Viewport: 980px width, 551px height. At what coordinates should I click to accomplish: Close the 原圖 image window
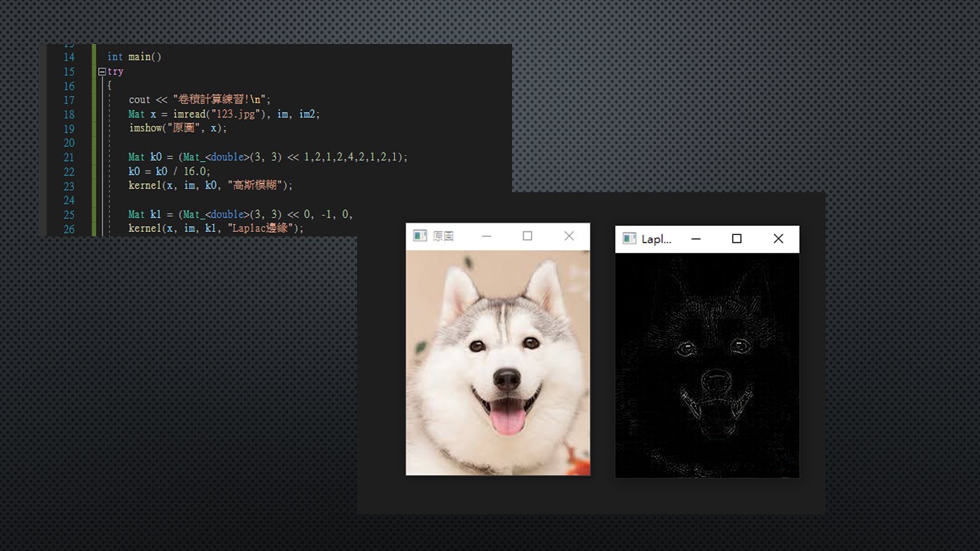[x=569, y=236]
